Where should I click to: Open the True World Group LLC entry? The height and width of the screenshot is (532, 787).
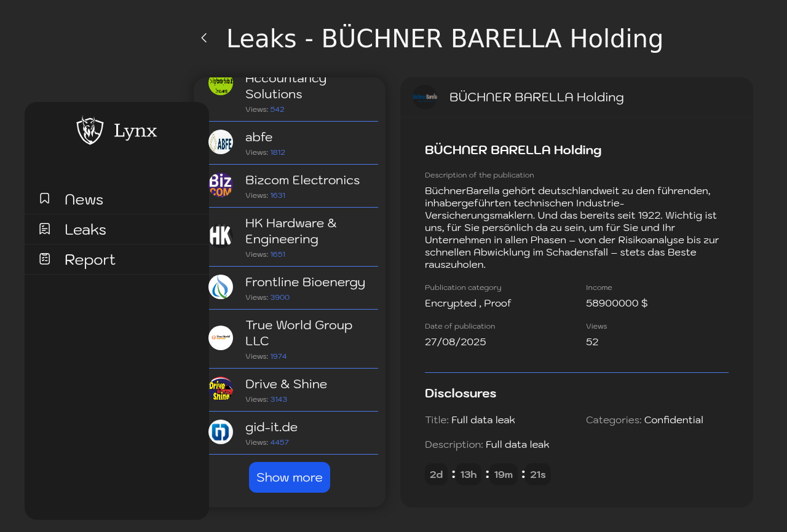(293, 339)
